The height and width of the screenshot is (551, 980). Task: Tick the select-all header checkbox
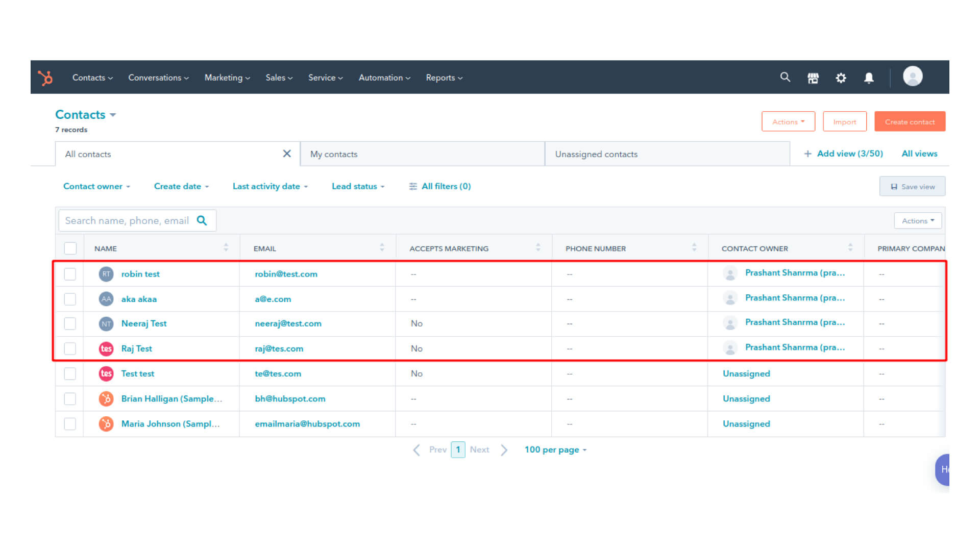pos(70,248)
